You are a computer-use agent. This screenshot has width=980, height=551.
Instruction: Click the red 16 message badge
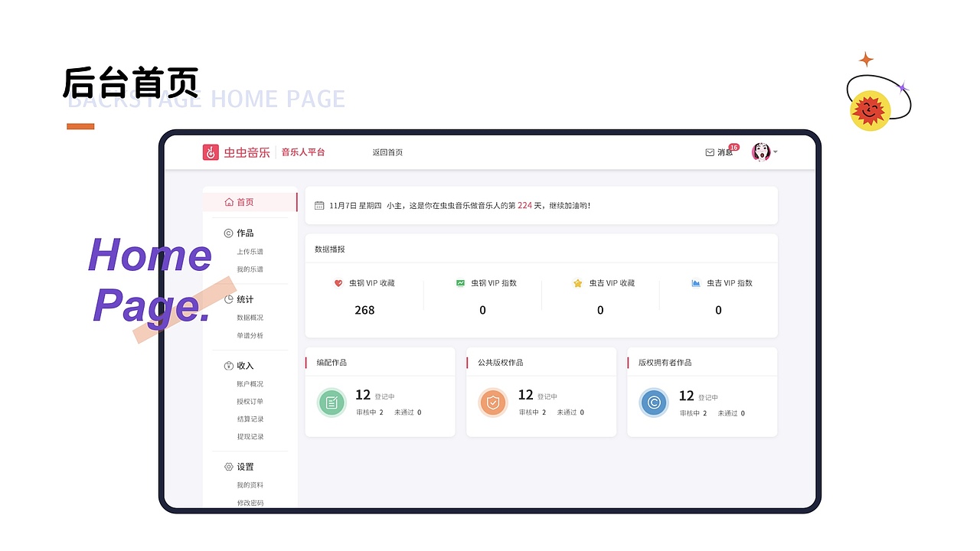pos(733,147)
